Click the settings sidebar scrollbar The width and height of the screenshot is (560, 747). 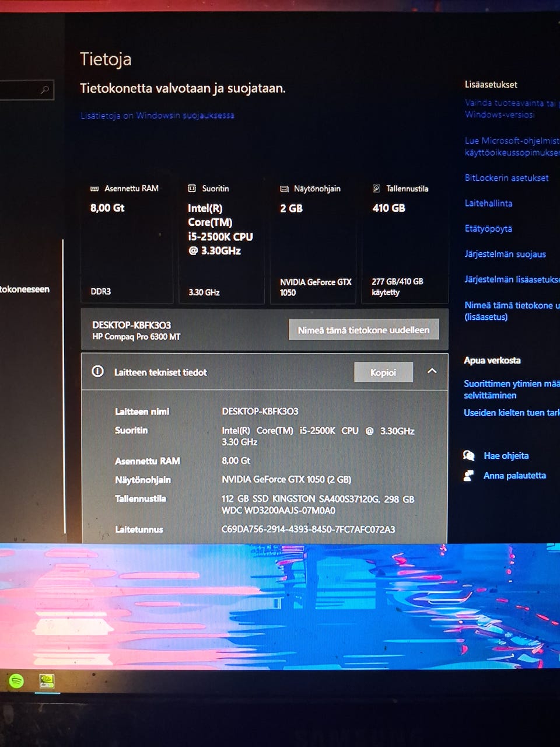click(63, 385)
